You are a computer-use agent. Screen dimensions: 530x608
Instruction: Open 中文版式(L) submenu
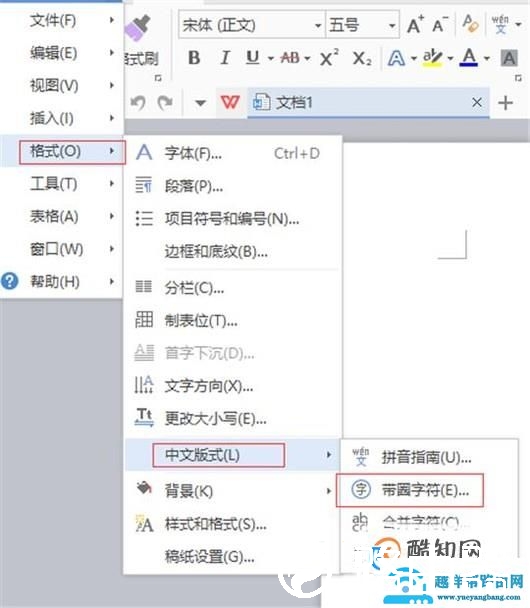(x=233, y=454)
